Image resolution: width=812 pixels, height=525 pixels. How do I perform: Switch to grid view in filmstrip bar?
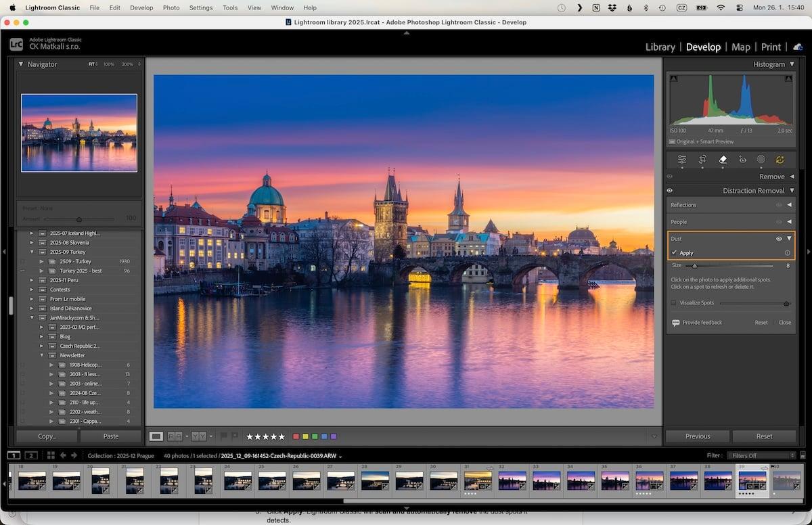(x=51, y=455)
